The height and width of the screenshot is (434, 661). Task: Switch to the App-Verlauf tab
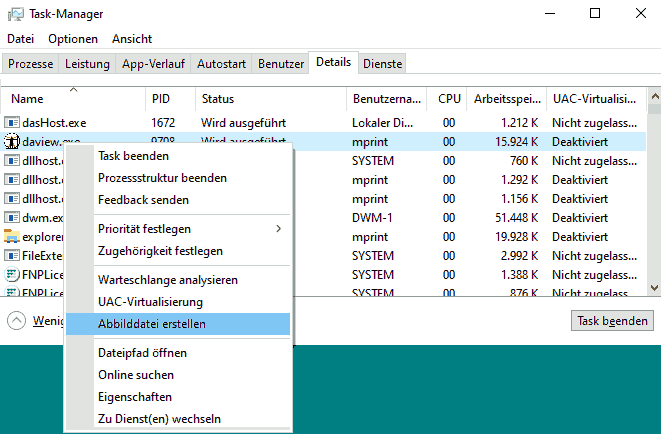pos(153,64)
